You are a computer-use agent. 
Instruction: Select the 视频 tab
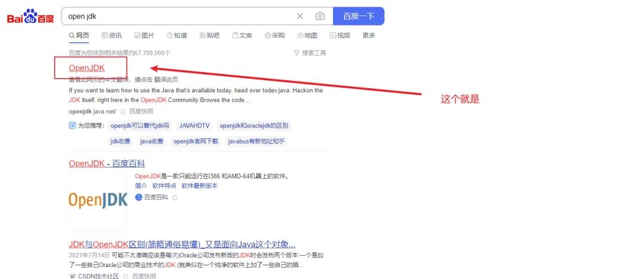click(340, 36)
